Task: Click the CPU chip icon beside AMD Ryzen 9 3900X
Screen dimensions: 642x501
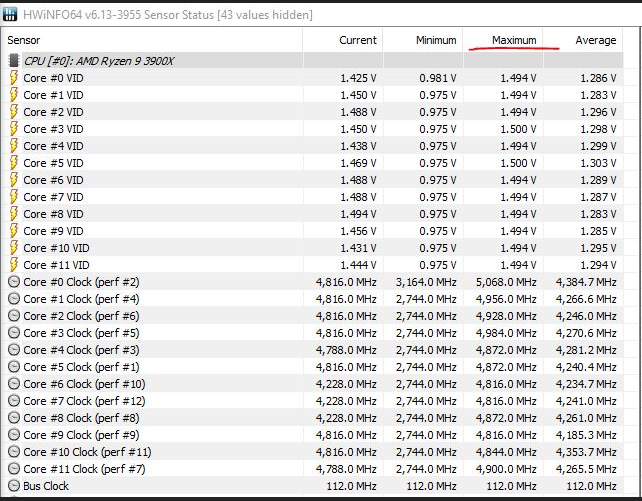Action: tap(14, 61)
